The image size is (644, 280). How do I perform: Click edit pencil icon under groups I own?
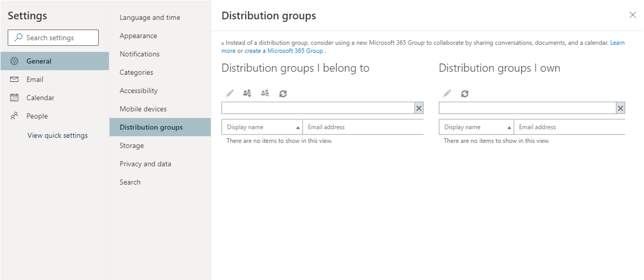447,94
